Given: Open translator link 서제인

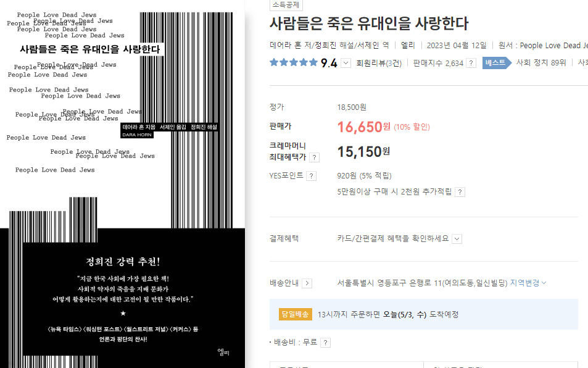Looking at the screenshot, I should 368,46.
